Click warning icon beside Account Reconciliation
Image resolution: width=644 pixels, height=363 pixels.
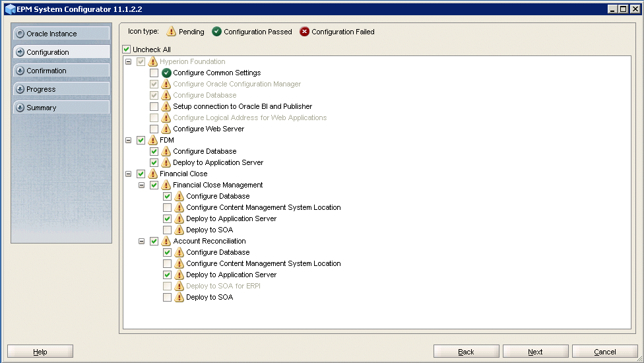point(166,241)
